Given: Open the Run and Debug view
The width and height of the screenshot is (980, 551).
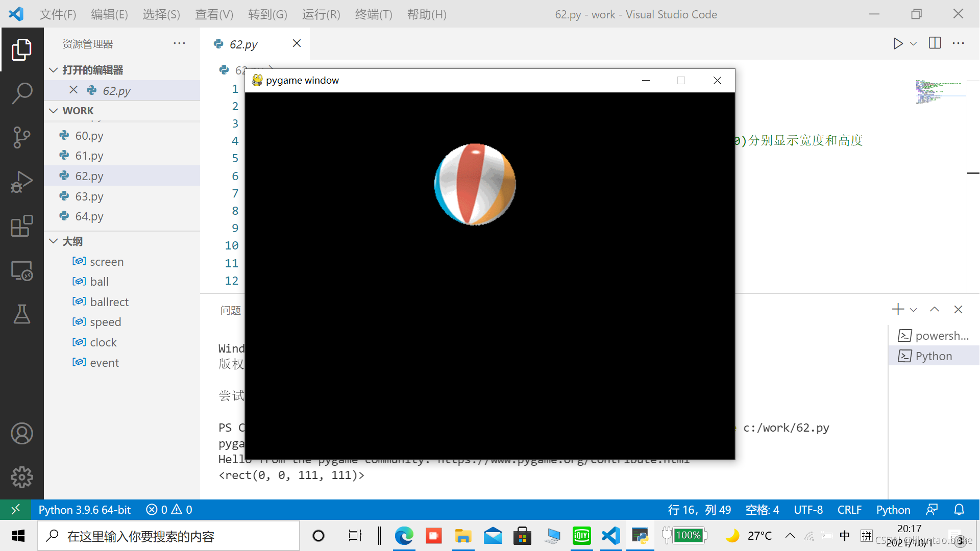Looking at the screenshot, I should click(21, 182).
